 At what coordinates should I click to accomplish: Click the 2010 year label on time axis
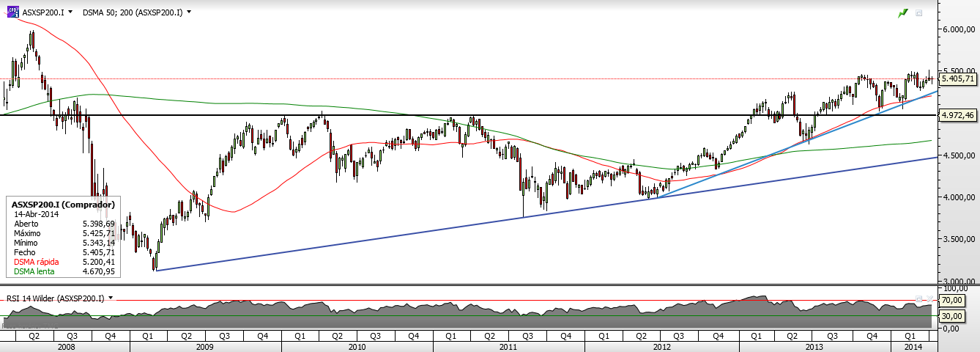point(357,345)
